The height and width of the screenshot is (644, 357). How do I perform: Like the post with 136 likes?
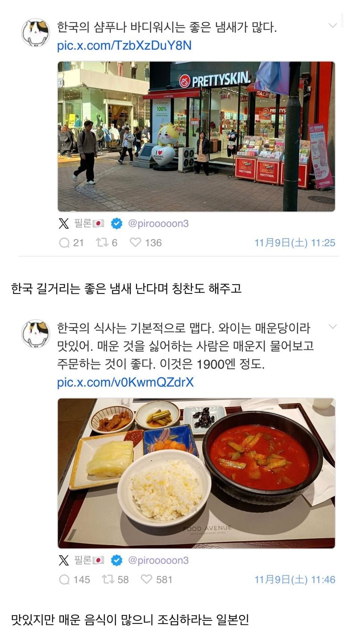click(x=135, y=243)
